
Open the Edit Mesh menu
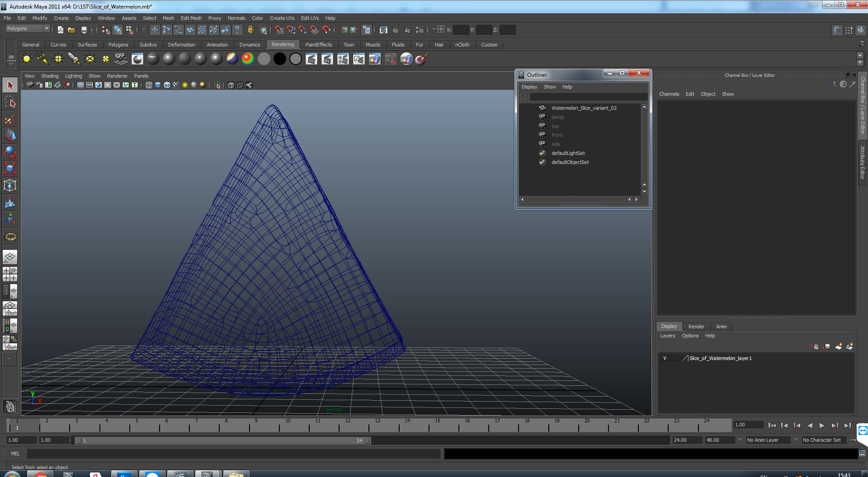[191, 18]
